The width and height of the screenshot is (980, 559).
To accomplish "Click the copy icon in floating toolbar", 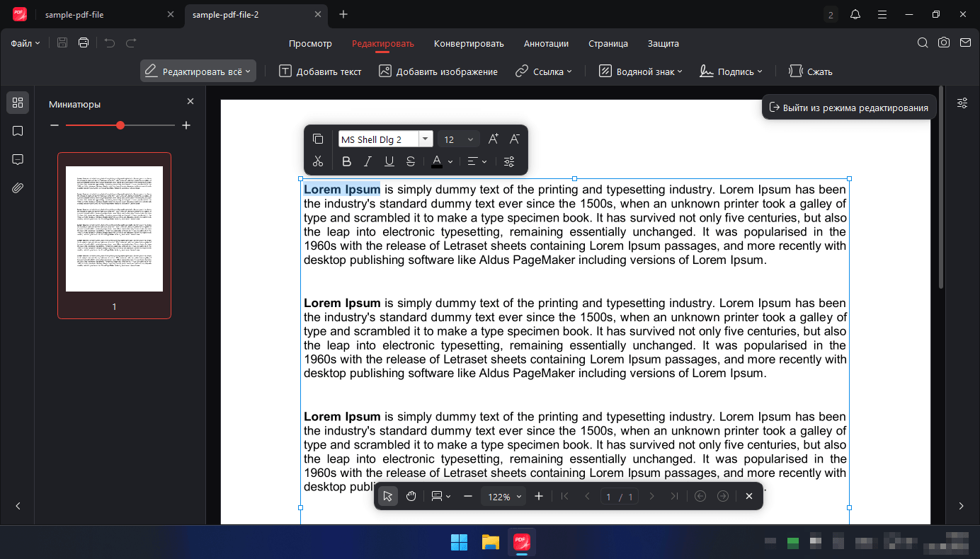I will click(x=318, y=139).
